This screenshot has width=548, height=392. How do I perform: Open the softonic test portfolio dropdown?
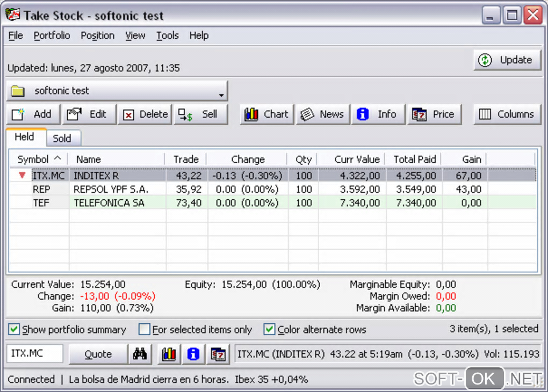pyautogui.click(x=117, y=91)
